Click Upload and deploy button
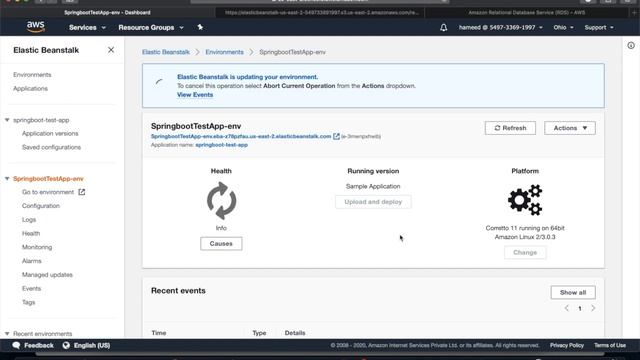Viewport: 640px width, 360px height. (373, 202)
